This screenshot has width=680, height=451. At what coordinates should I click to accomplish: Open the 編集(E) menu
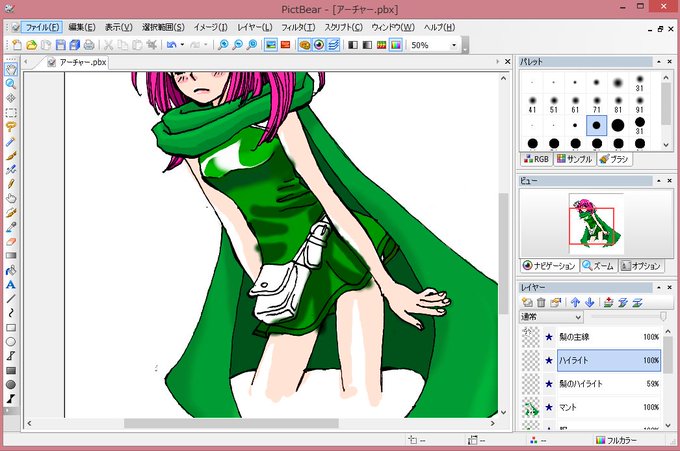coord(82,27)
